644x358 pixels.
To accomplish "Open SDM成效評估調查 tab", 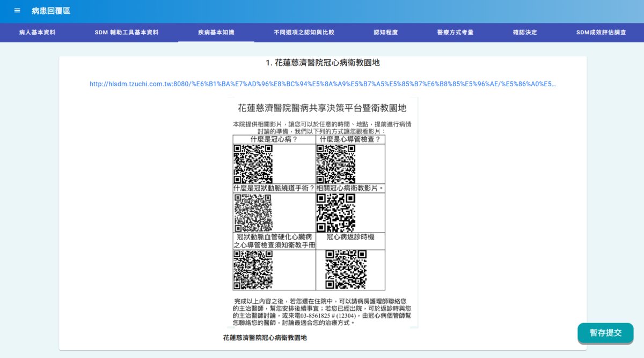I will click(601, 33).
